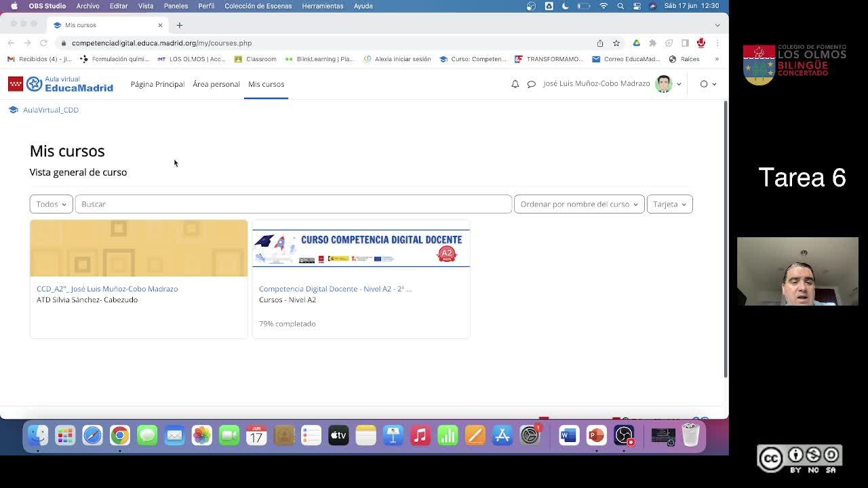Open Google Chrome from the dock

pos(120,435)
